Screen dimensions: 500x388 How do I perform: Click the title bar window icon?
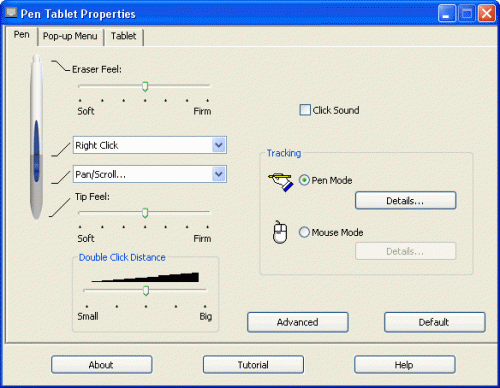pos(11,13)
